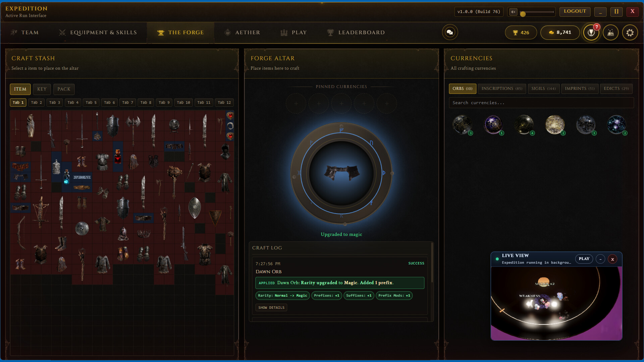Screen dimensions: 644x362
Task: Click the belt item on forge altar
Action: [x=341, y=173]
